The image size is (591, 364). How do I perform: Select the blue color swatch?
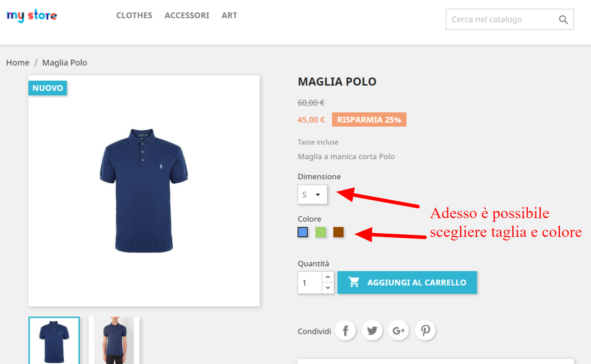coord(303,232)
